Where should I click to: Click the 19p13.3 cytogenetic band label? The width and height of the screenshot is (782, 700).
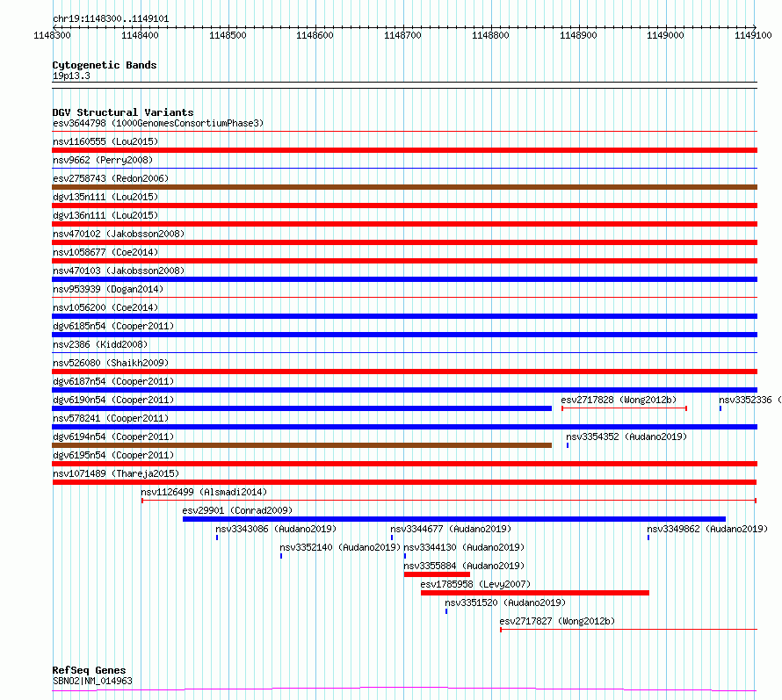click(71, 76)
